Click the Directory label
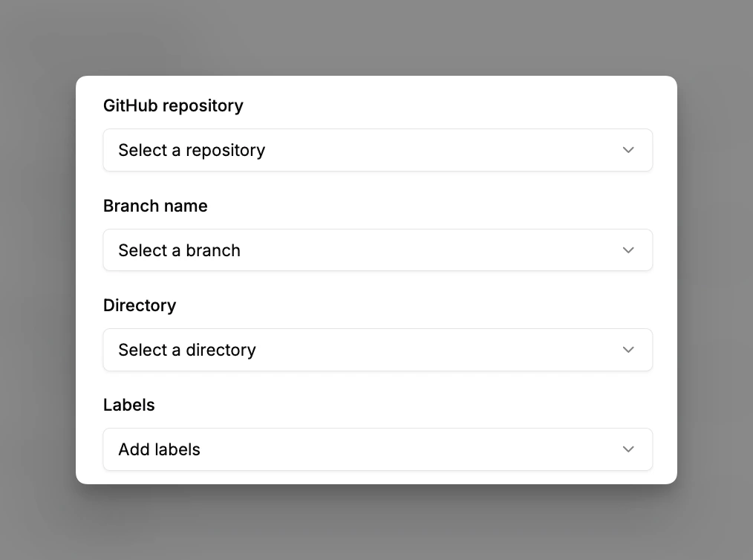Image resolution: width=753 pixels, height=560 pixels. point(140,305)
